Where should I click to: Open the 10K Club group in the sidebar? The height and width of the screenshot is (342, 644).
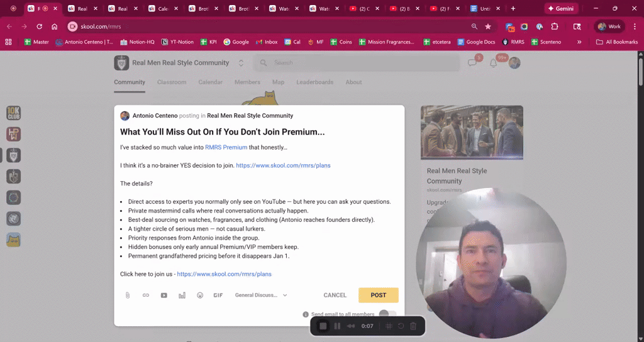point(14,113)
